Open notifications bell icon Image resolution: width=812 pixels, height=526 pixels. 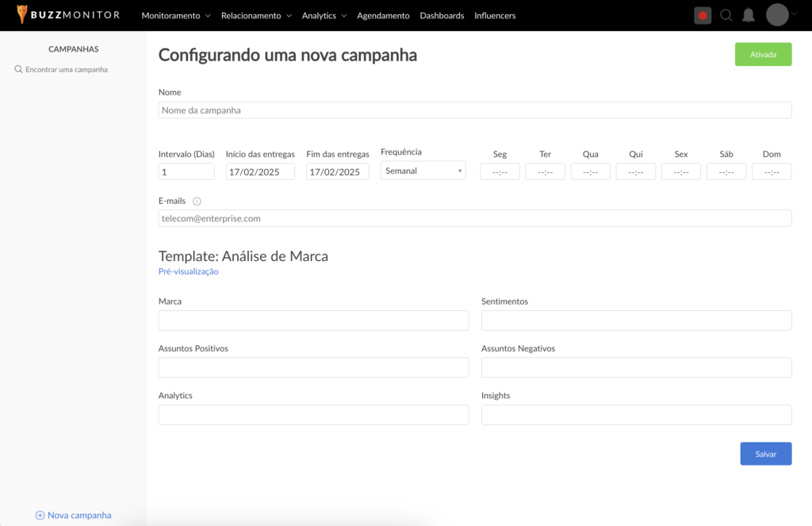coord(748,15)
